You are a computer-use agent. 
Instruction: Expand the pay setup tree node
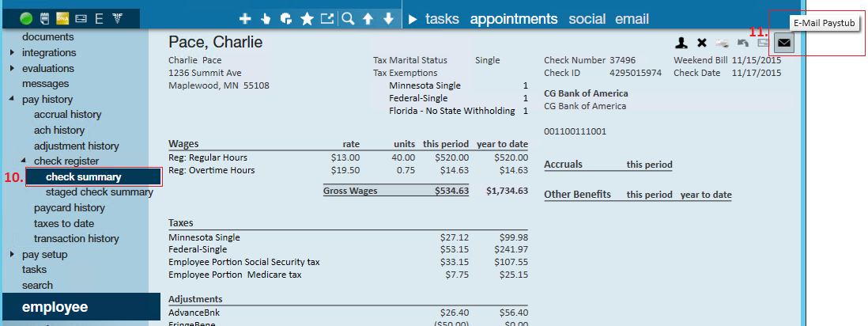click(x=12, y=255)
